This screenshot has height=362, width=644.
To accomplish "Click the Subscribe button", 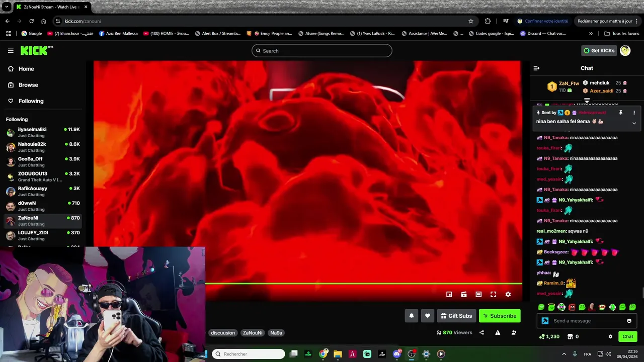I will pos(500,316).
